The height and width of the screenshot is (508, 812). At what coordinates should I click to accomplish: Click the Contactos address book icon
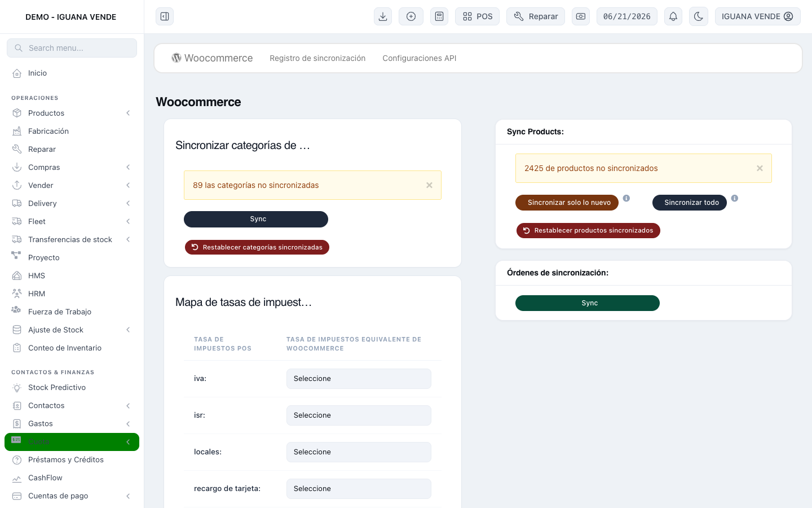tap(17, 406)
